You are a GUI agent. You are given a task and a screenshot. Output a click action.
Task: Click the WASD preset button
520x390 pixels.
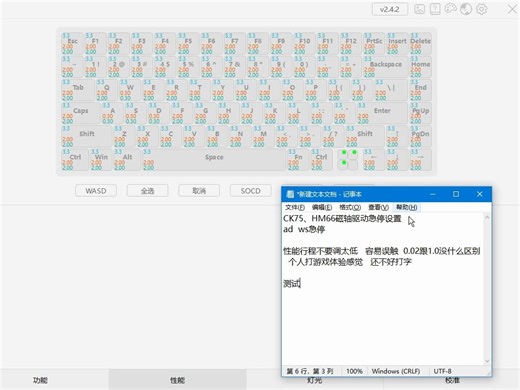[96, 191]
